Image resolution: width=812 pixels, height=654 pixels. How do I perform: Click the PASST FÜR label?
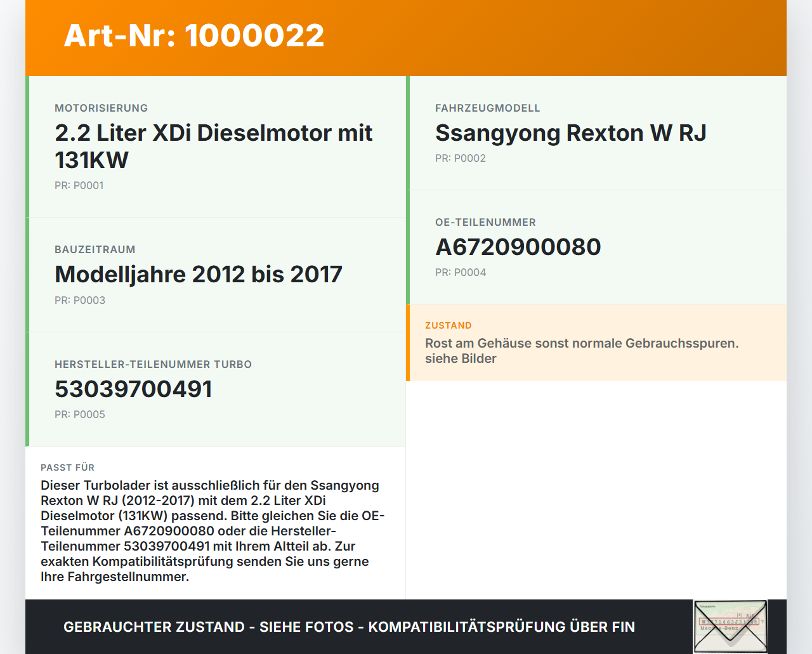68,468
